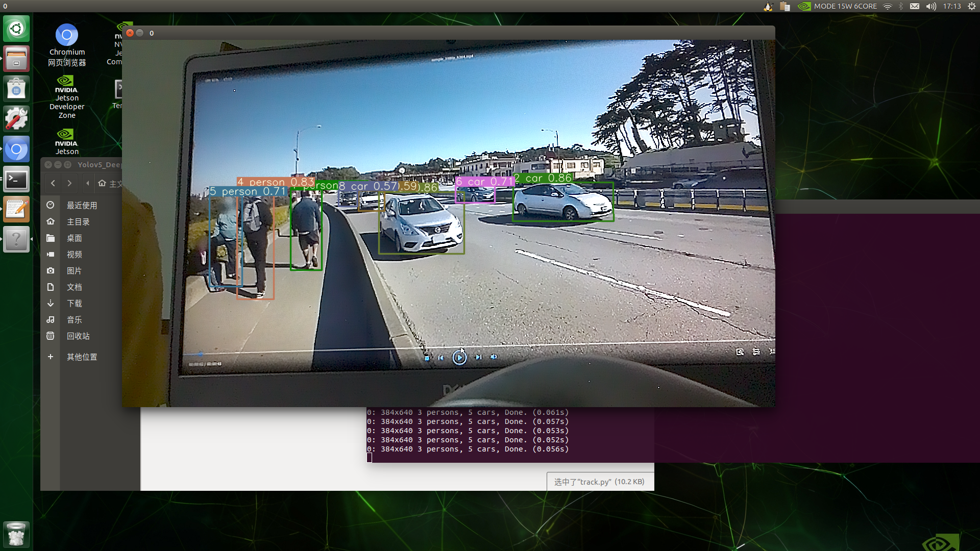The image size is (980, 551).
Task: Click the Tux penguin indicator in top bar
Action: click(768, 6)
